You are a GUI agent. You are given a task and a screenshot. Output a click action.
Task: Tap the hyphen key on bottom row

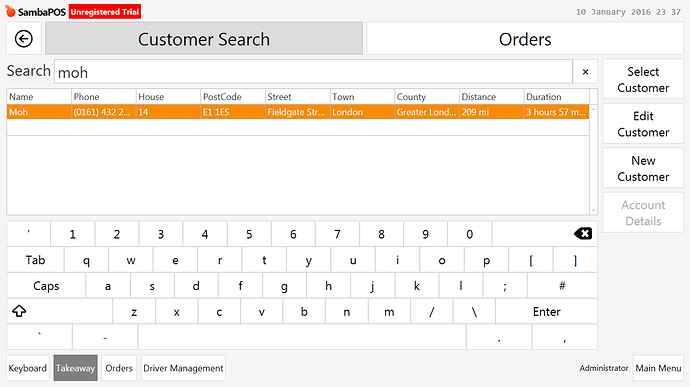pyautogui.click(x=105, y=337)
